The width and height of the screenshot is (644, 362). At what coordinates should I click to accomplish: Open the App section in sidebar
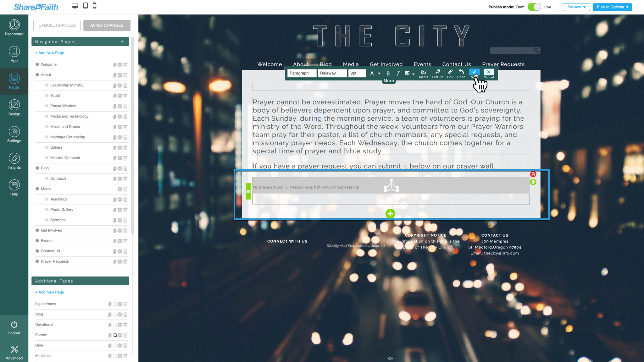pyautogui.click(x=14, y=54)
